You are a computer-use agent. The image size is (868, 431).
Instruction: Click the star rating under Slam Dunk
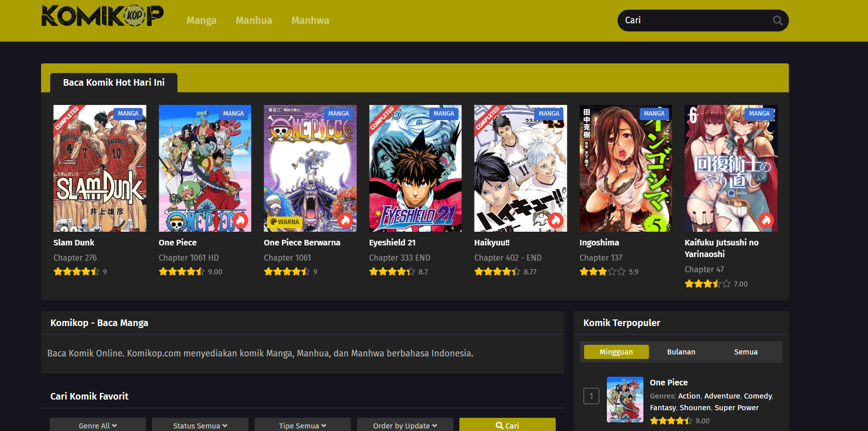(x=76, y=272)
